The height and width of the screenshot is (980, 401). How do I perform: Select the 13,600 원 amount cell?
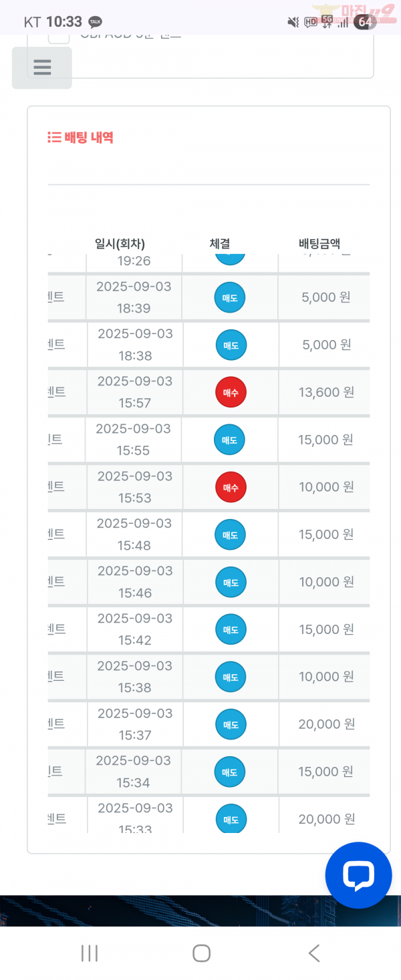[x=326, y=392]
